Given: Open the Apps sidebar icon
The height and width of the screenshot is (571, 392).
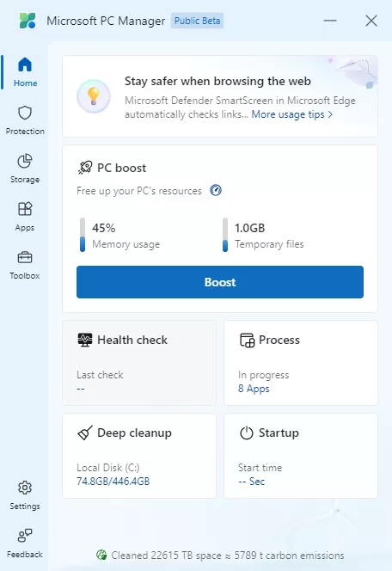Looking at the screenshot, I should pos(25,209).
